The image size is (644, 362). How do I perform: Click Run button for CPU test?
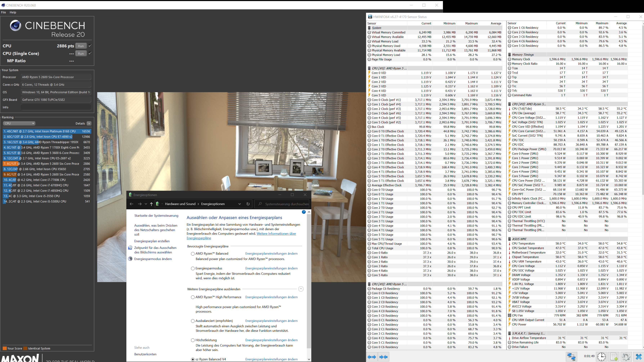(x=81, y=46)
